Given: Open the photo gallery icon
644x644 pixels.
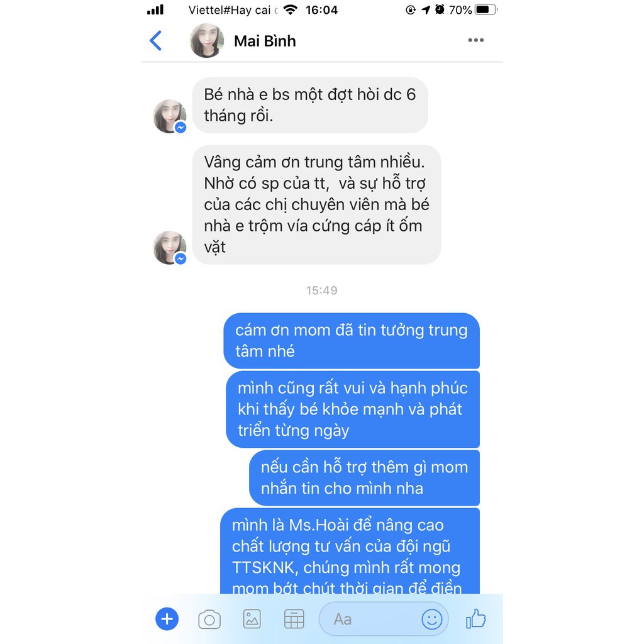Looking at the screenshot, I should point(252,619).
